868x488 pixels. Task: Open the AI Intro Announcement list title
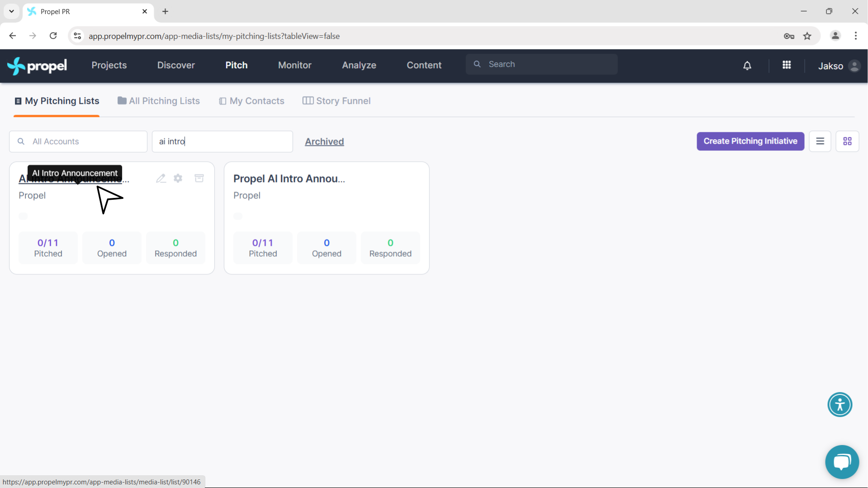74,179
